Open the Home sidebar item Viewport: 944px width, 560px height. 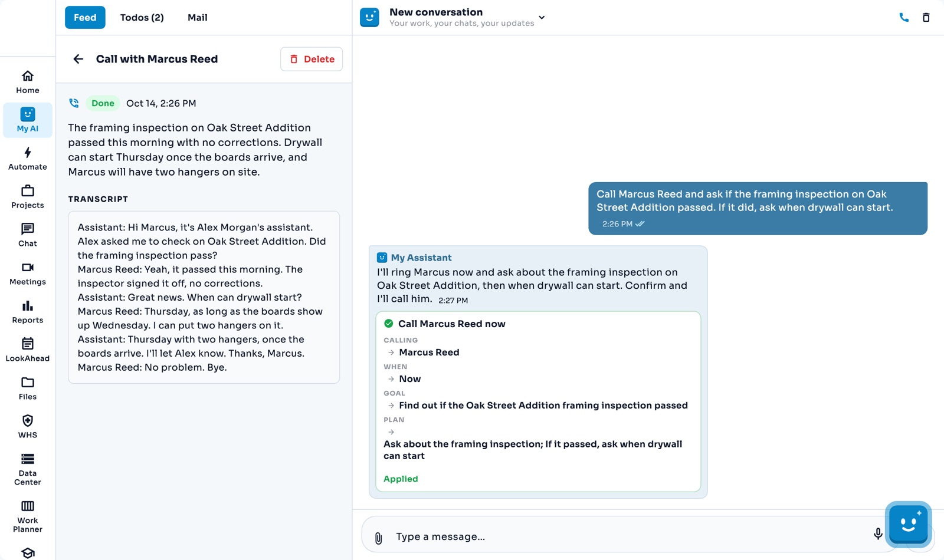(28, 82)
